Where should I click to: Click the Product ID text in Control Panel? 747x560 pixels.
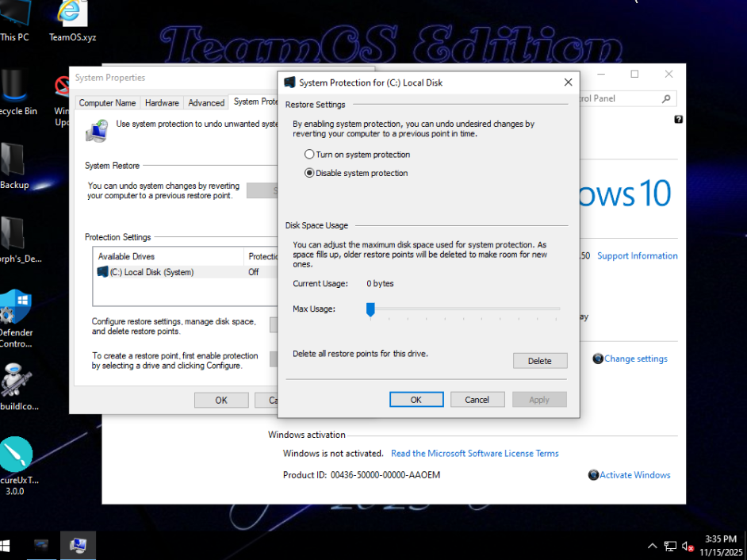point(362,475)
